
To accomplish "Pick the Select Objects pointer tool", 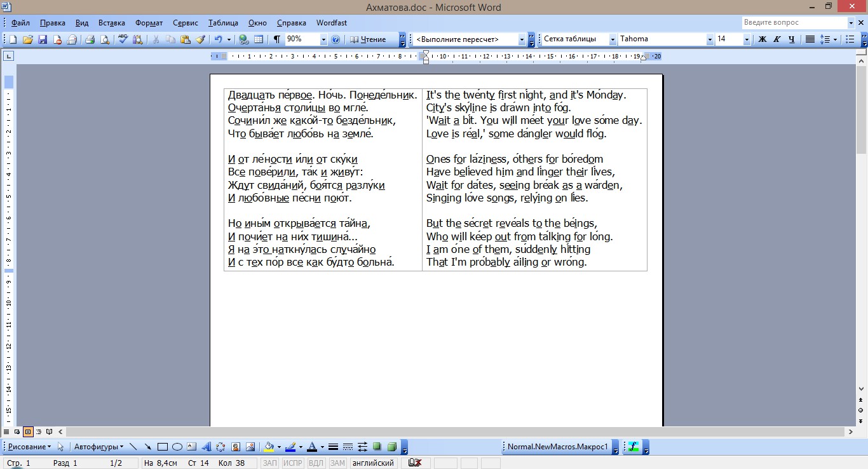I will click(x=61, y=447).
